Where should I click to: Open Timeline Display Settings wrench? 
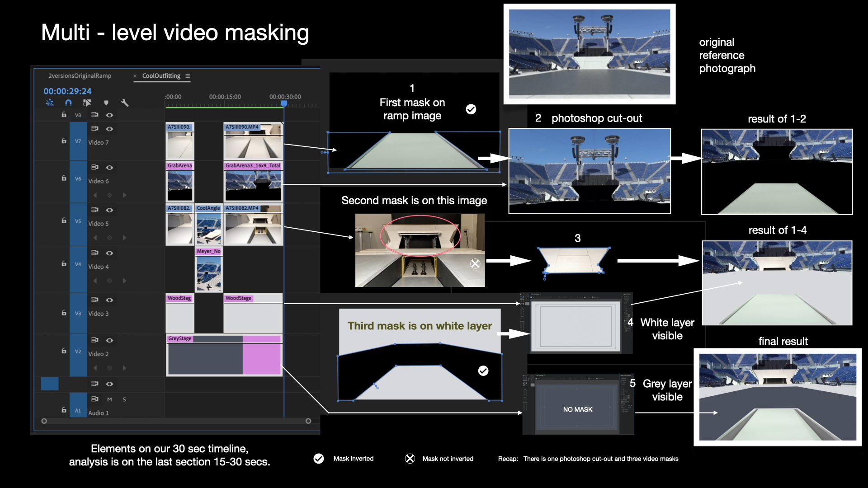pyautogui.click(x=125, y=103)
